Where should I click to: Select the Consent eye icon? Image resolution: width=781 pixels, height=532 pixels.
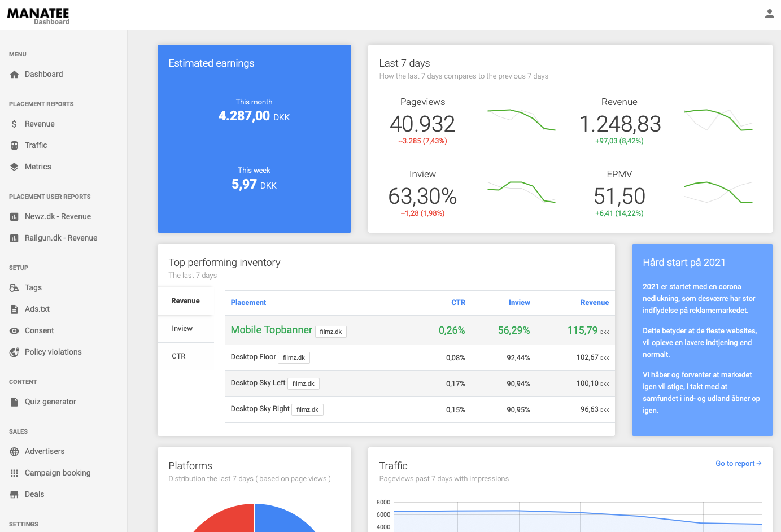[x=14, y=330]
